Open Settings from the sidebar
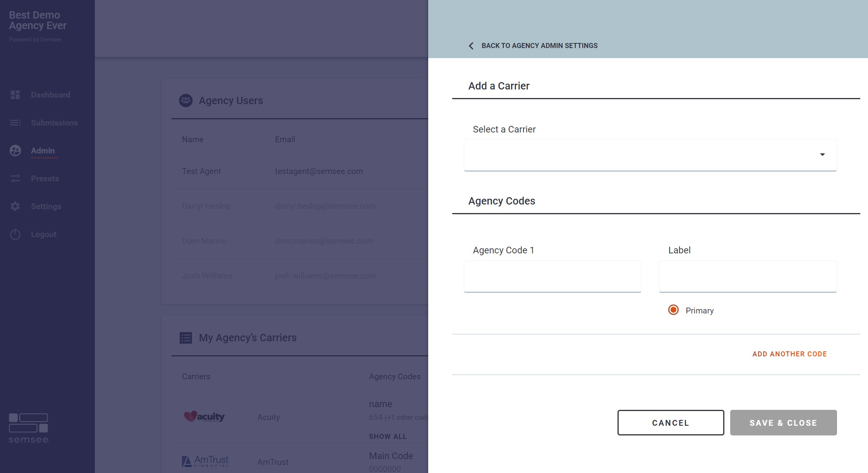This screenshot has height=473, width=868. (46, 206)
